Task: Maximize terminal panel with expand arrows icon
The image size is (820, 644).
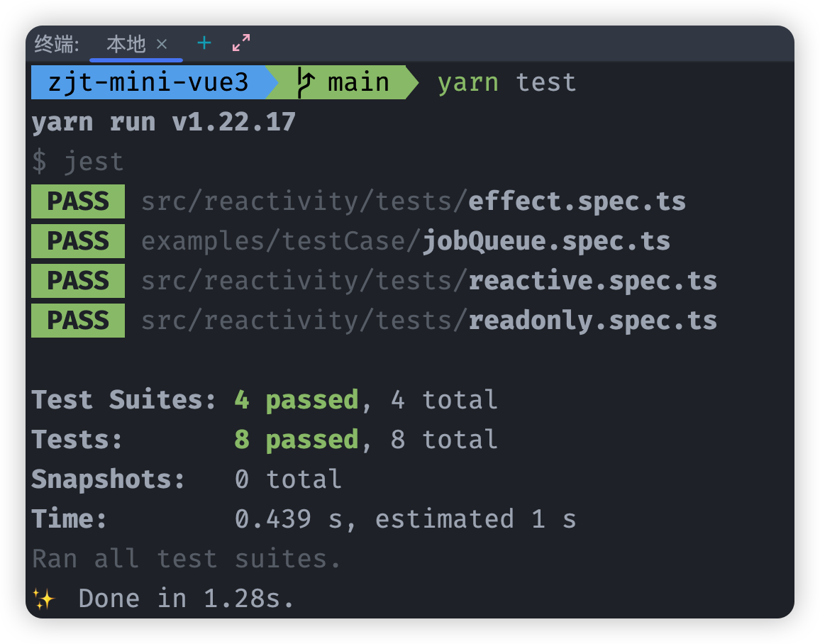Action: [x=241, y=43]
